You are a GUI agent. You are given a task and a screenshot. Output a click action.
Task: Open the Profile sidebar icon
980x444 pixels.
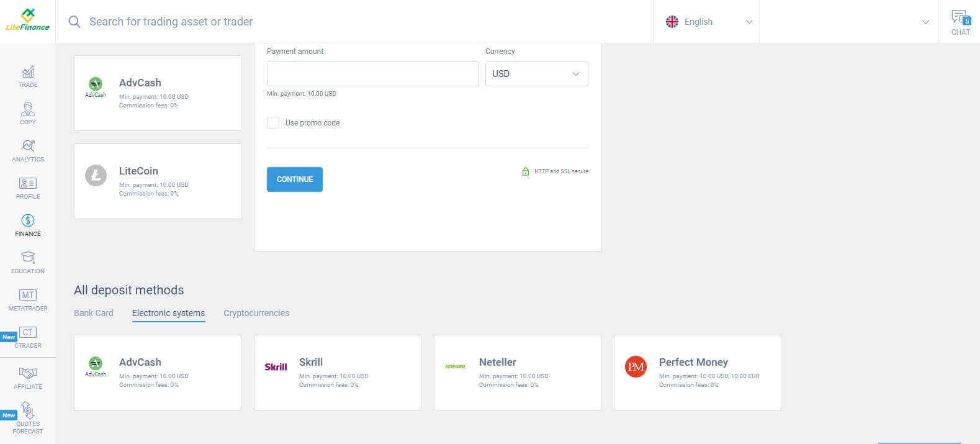pos(28,184)
